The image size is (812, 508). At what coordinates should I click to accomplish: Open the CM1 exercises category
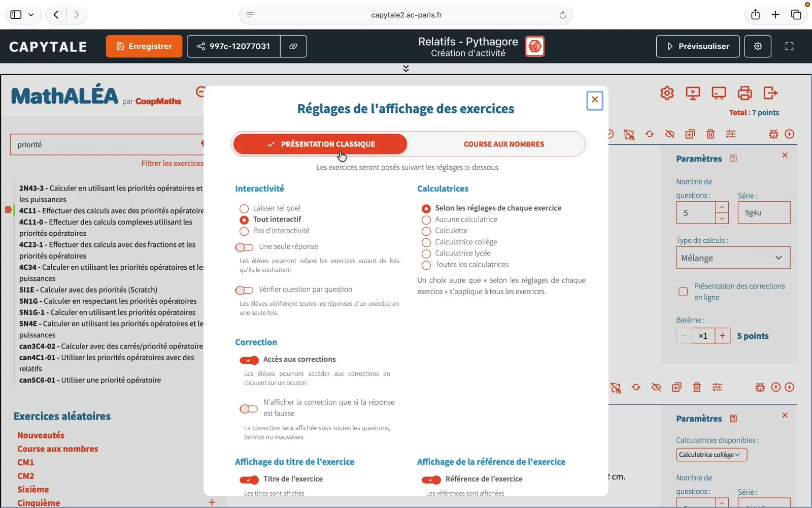[x=26, y=462]
